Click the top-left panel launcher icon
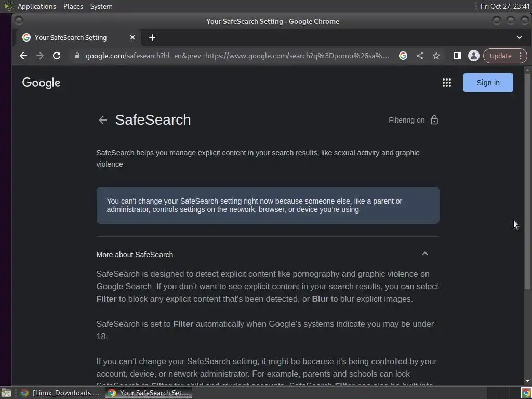532x399 pixels. [8, 6]
